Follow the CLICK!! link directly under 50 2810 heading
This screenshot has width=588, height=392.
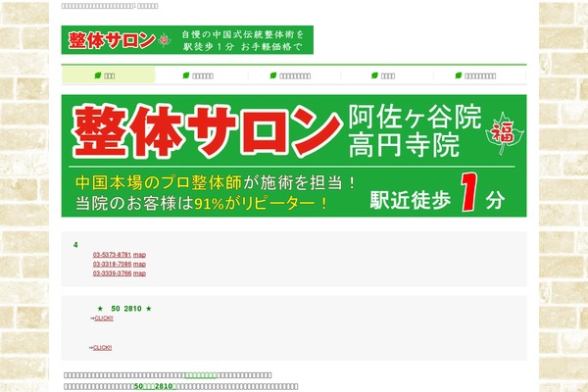[104, 318]
